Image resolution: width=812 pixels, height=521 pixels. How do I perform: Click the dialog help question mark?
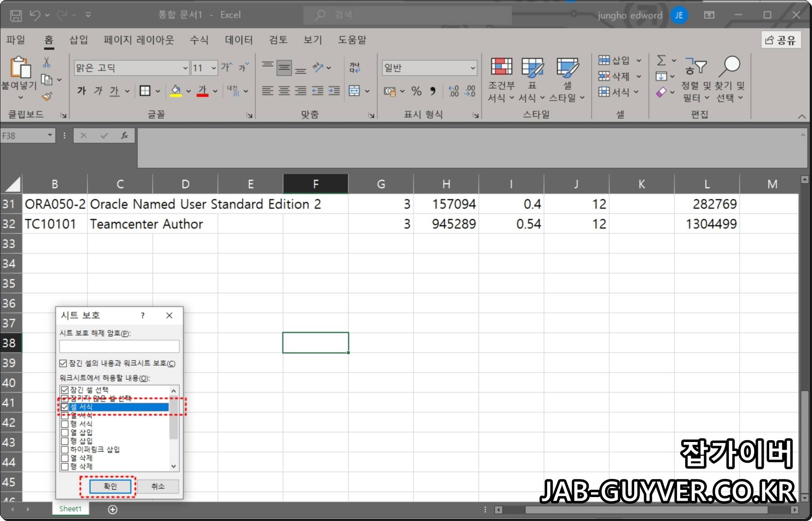tap(143, 316)
